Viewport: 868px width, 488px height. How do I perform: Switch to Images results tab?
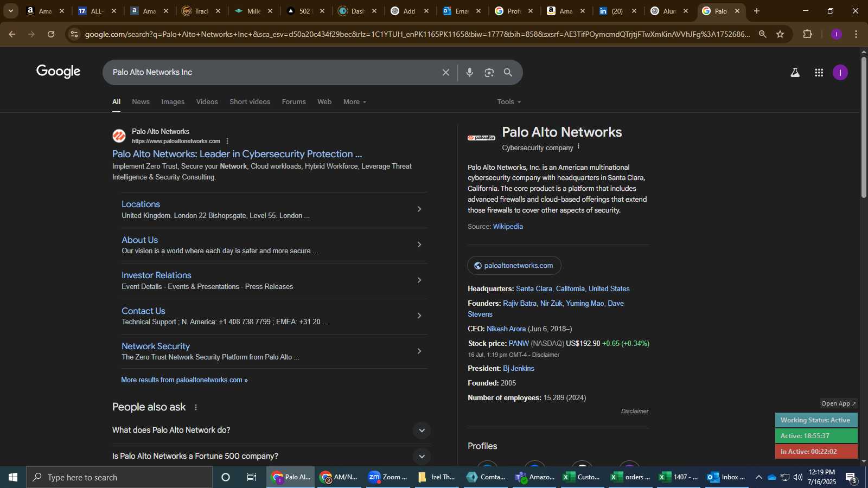173,102
